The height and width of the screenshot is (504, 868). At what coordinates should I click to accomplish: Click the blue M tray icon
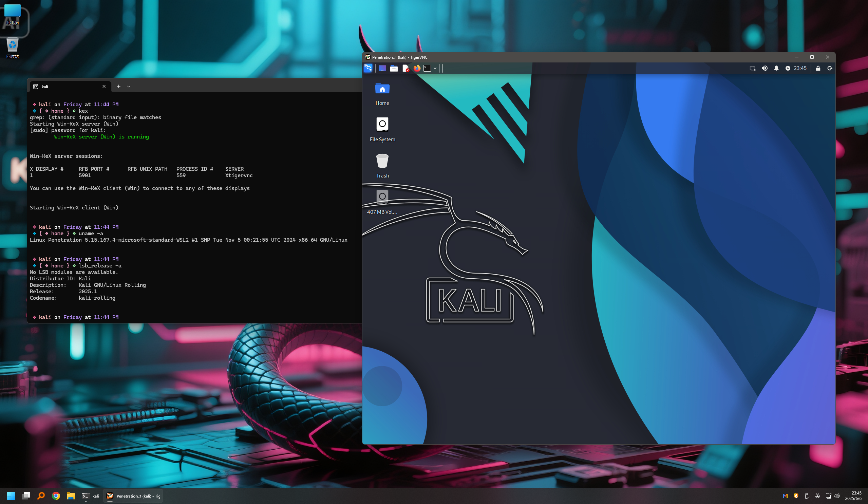785,496
